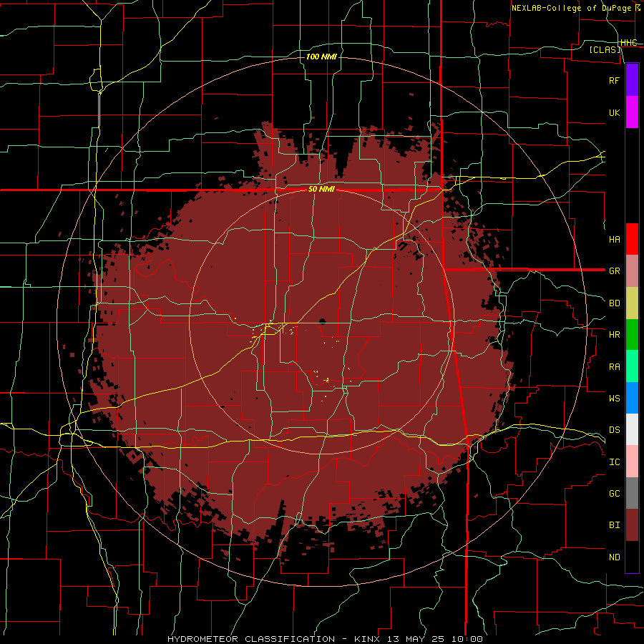Click the GC legend label

(615, 494)
